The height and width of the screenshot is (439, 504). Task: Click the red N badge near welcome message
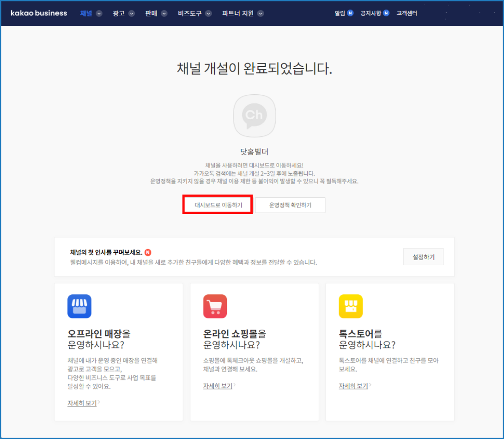tap(148, 252)
